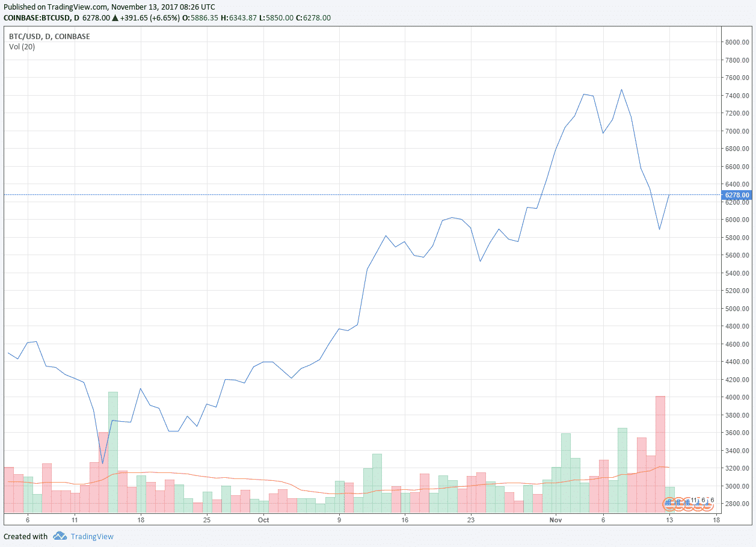Click the 2800.00 price axis label
The image size is (756, 547).
tap(736, 504)
